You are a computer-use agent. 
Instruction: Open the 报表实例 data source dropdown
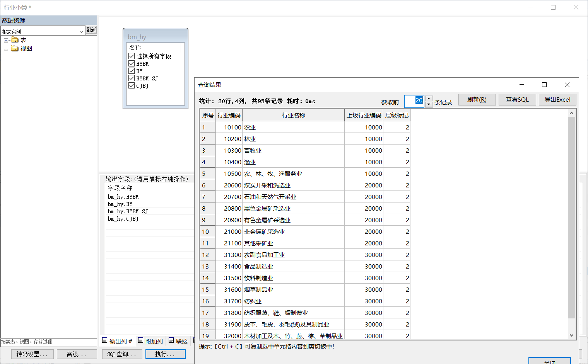81,32
